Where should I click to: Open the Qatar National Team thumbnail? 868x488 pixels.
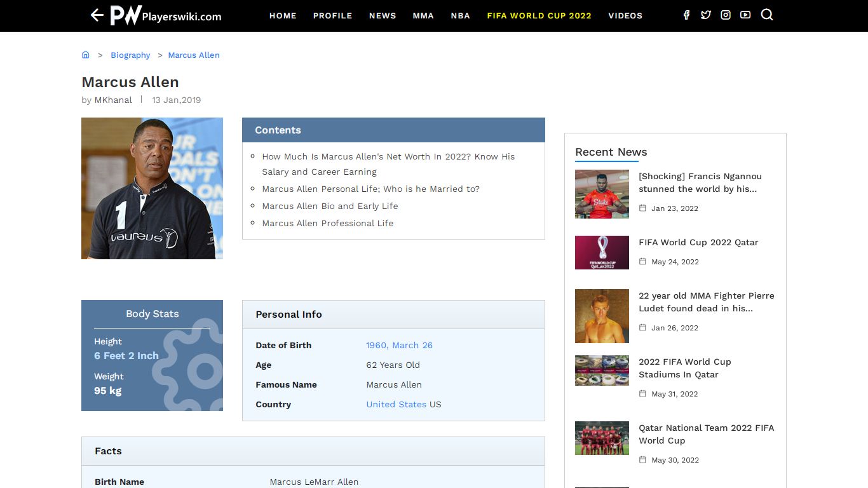(602, 438)
